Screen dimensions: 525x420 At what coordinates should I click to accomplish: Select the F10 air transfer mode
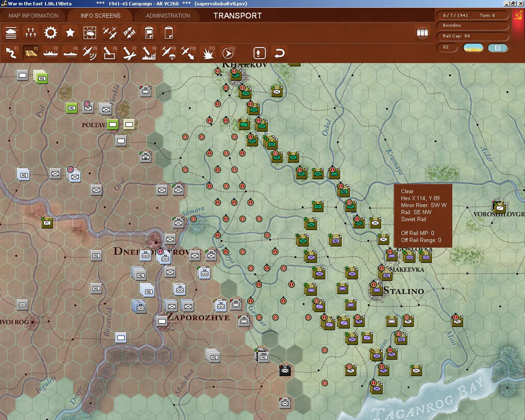pos(188,53)
